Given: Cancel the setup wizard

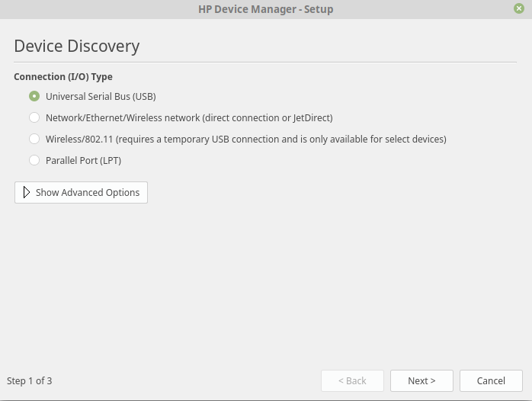Looking at the screenshot, I should [491, 380].
